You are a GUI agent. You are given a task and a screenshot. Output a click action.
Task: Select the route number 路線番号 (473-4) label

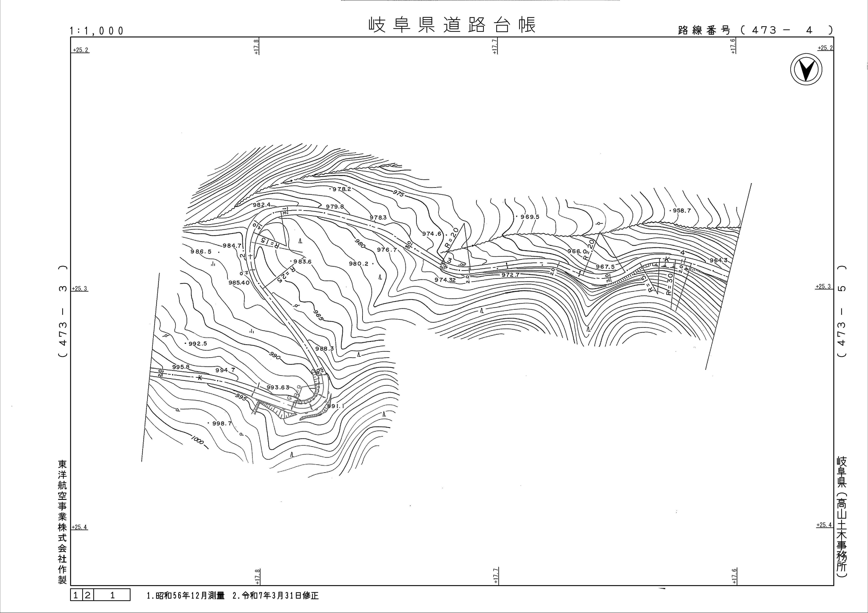pyautogui.click(x=755, y=30)
